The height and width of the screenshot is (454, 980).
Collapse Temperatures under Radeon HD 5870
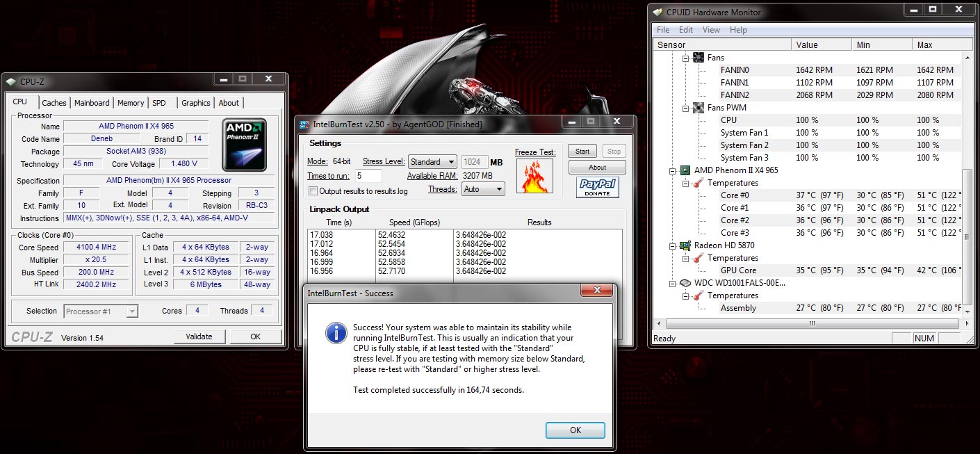(x=685, y=258)
